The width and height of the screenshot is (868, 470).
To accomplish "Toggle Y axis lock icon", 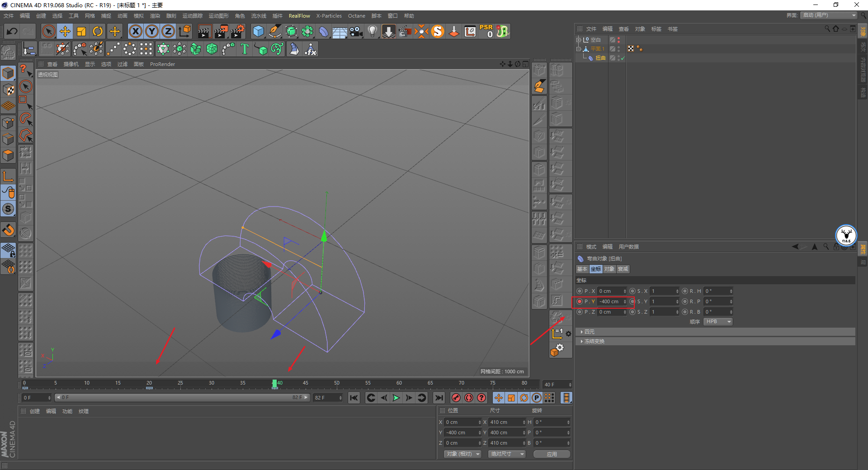I will [x=152, y=31].
